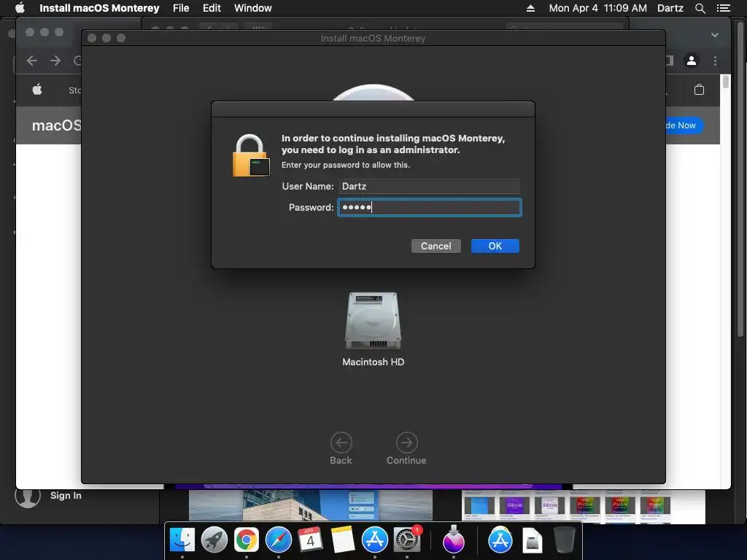Click the Continue arrow in the installer

click(406, 443)
